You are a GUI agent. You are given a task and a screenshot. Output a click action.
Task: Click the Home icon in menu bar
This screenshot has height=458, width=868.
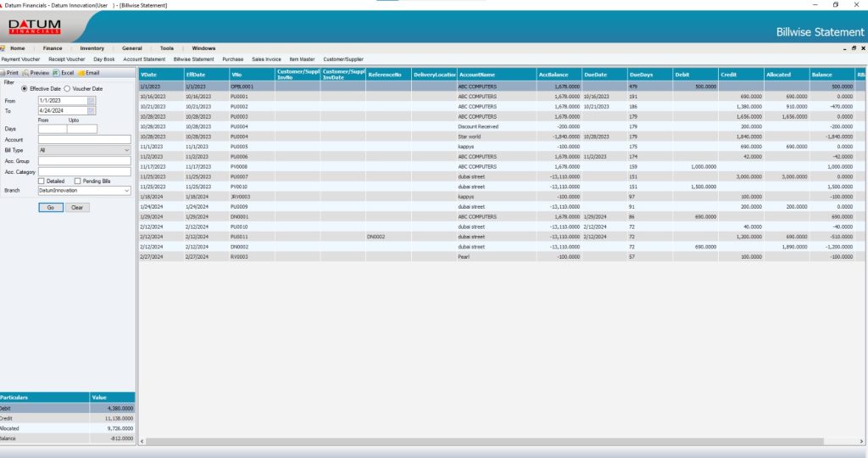point(4,48)
